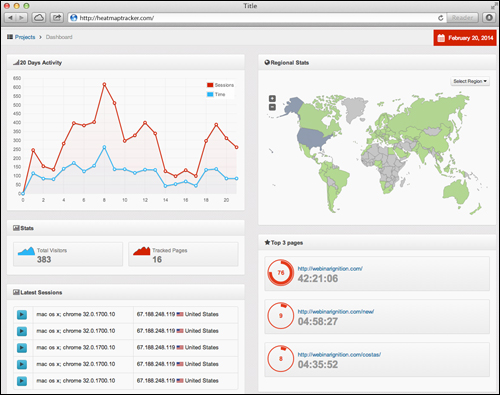Image resolution: width=500 pixels, height=395 pixels.
Task: Click the globe icon in the address bar
Action: click(x=74, y=18)
